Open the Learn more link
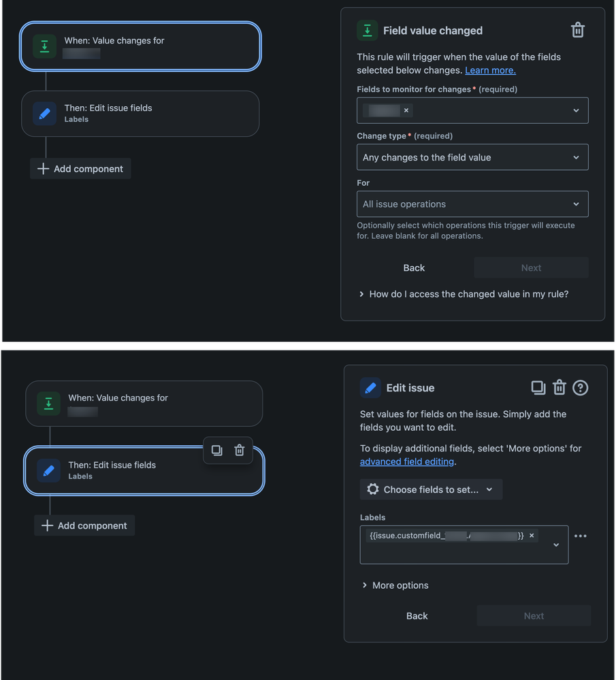The height and width of the screenshot is (680, 616). click(490, 69)
